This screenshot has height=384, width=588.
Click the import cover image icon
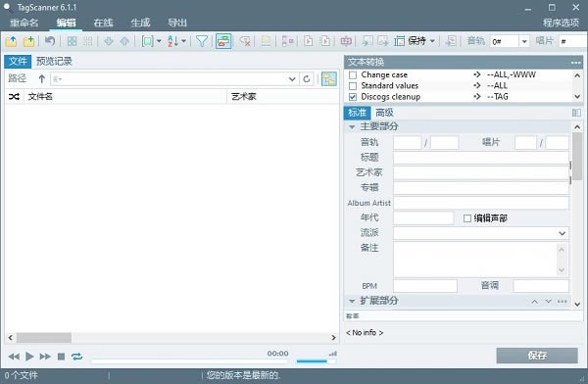(x=367, y=41)
